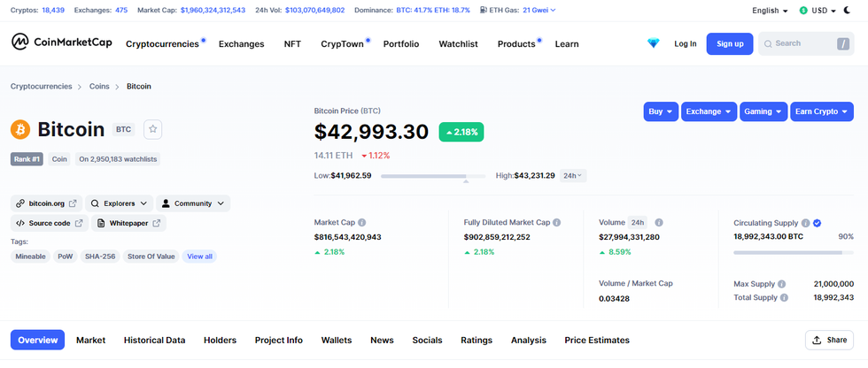Switch to the Socials tab
Image resolution: width=868 pixels, height=368 pixels.
click(x=427, y=341)
